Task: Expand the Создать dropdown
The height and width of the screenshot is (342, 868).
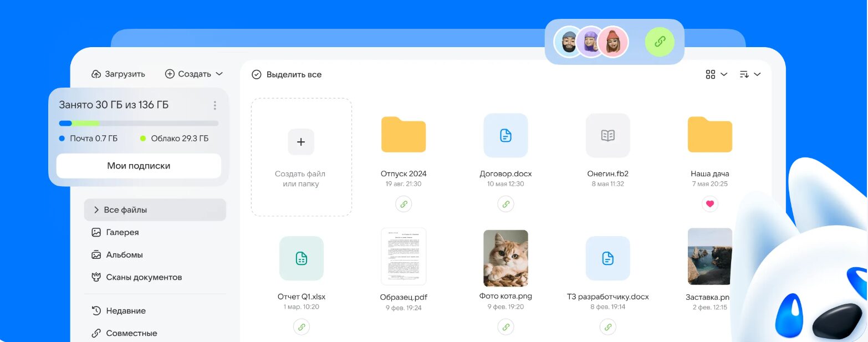Action: (x=194, y=74)
